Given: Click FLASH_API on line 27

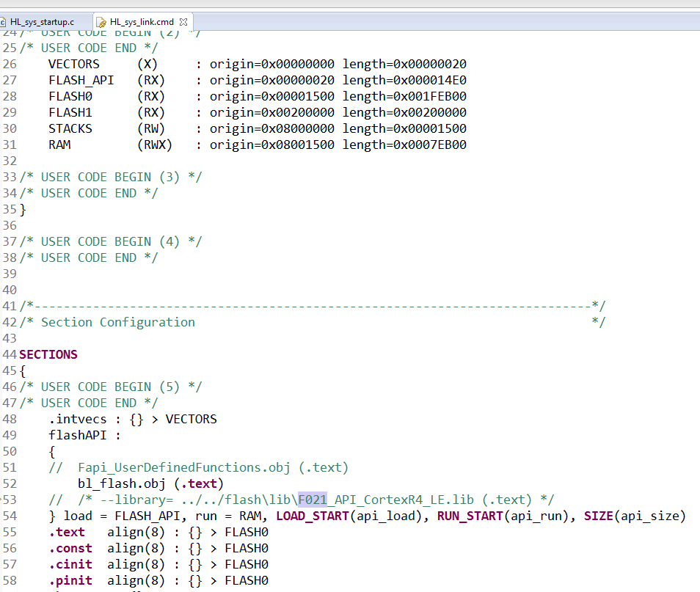Looking at the screenshot, I should pos(81,81).
